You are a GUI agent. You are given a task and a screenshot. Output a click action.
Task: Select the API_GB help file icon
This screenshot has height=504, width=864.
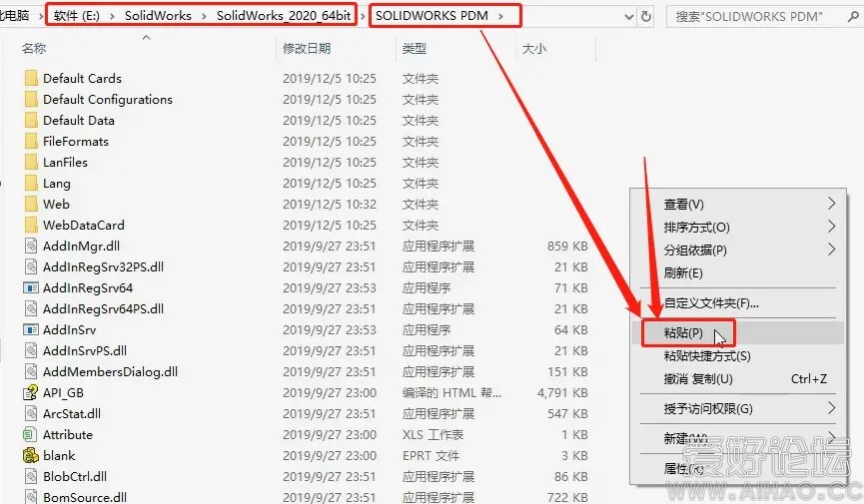(x=30, y=393)
